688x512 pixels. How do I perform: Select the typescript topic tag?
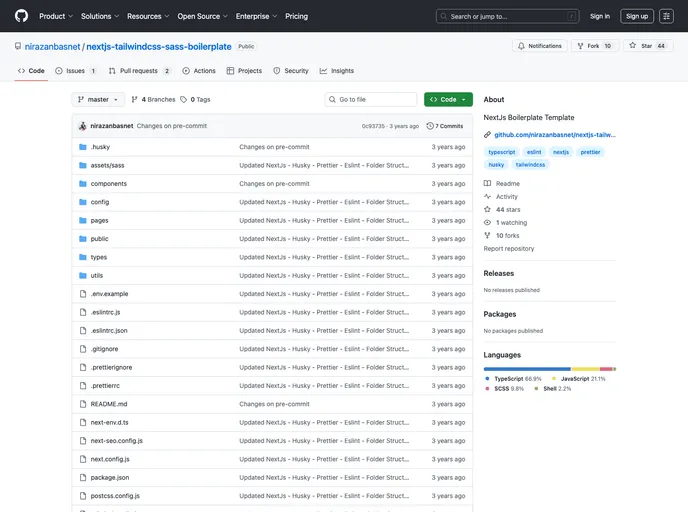point(502,152)
